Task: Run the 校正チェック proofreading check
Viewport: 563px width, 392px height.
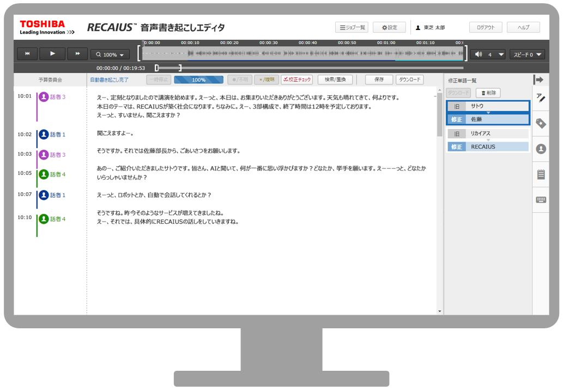Action: click(x=297, y=79)
